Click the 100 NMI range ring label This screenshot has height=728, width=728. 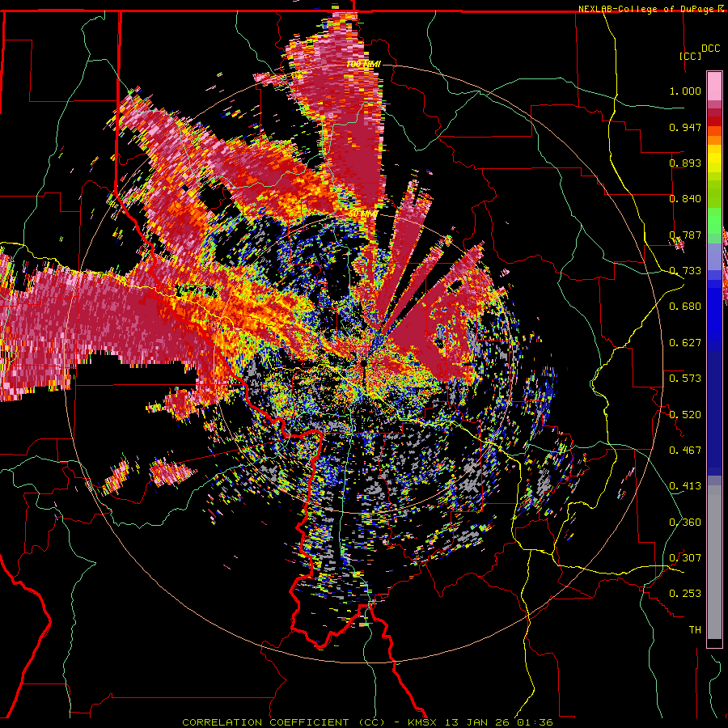363,64
